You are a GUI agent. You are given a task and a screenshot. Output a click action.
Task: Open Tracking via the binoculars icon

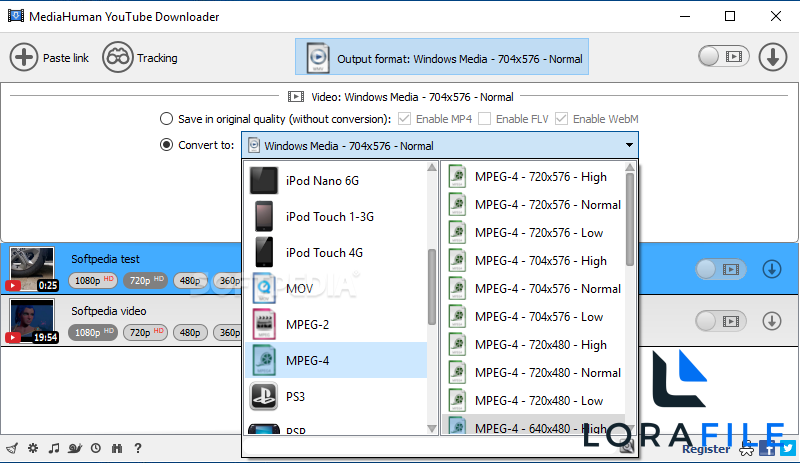click(x=117, y=57)
